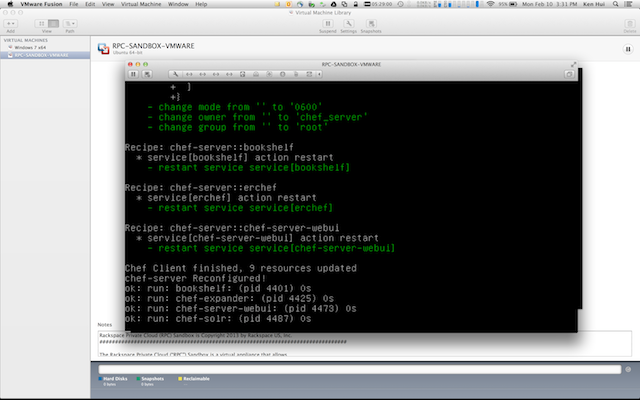Click 'restart service service[erchef]' terminal line
The image size is (640, 400).
(x=245, y=208)
